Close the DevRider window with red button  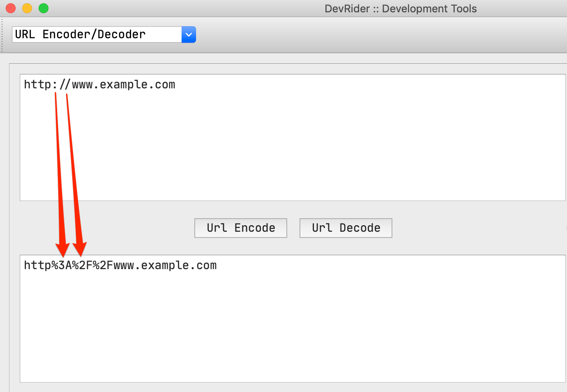click(x=11, y=8)
